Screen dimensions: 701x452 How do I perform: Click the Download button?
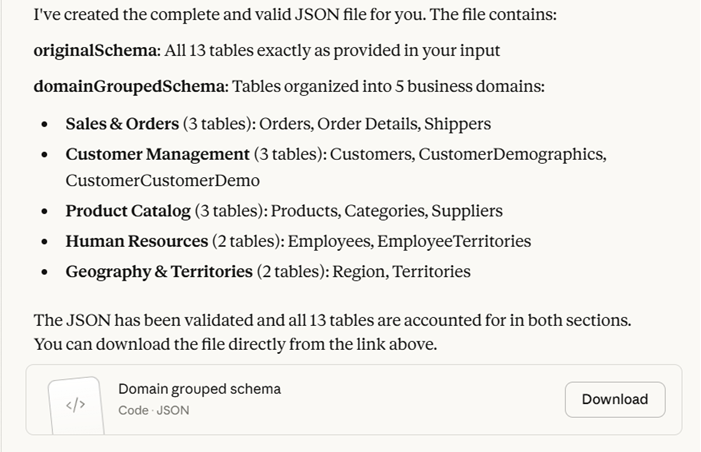614,399
